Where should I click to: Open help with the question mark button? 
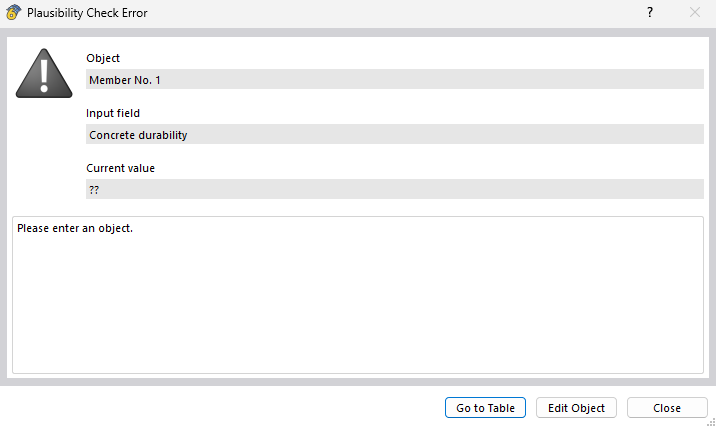(x=650, y=13)
